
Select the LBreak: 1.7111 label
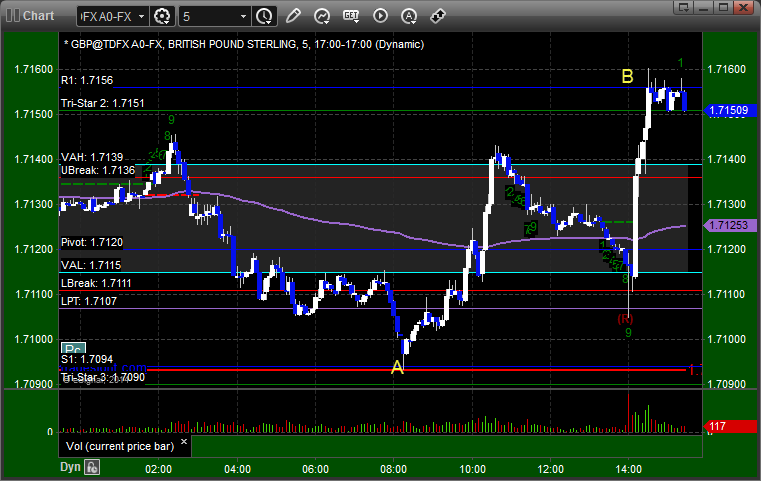click(96, 283)
